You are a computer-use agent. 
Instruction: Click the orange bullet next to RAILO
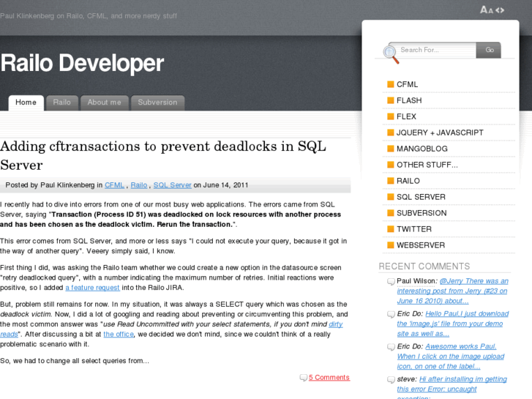tap(391, 181)
